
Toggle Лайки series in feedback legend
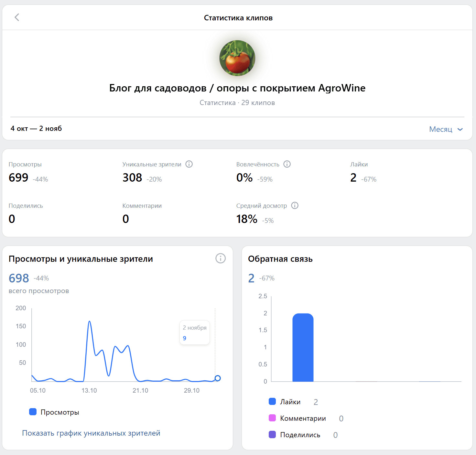285,402
